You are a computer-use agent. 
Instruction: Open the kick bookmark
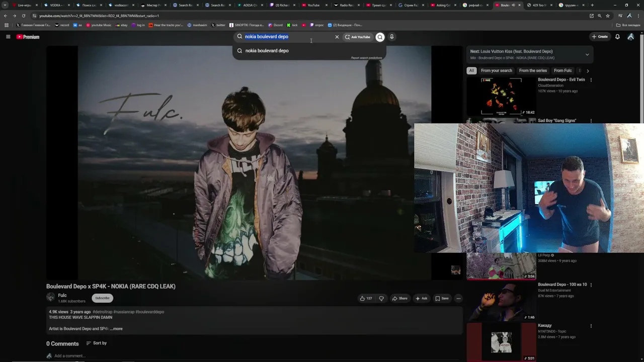point(292,25)
